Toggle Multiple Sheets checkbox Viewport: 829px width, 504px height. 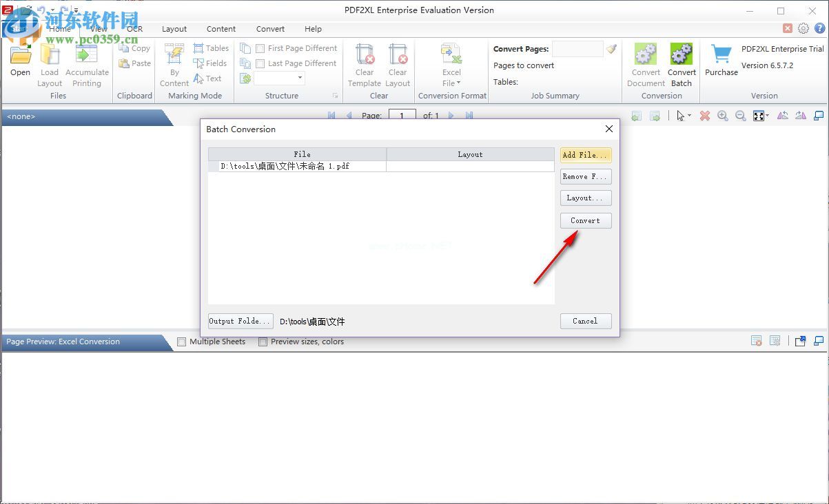[181, 342]
